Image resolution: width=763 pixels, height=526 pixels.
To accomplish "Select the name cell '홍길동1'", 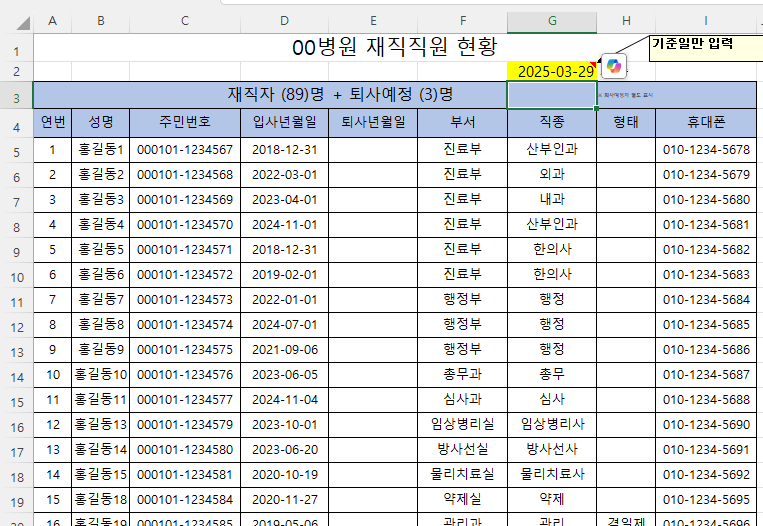I will pyautogui.click(x=101, y=149).
